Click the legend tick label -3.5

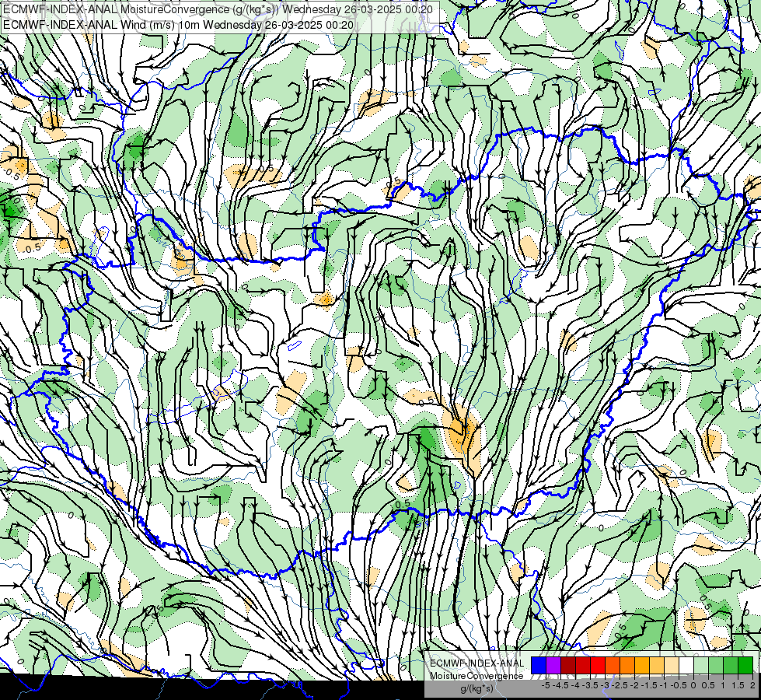point(590,685)
